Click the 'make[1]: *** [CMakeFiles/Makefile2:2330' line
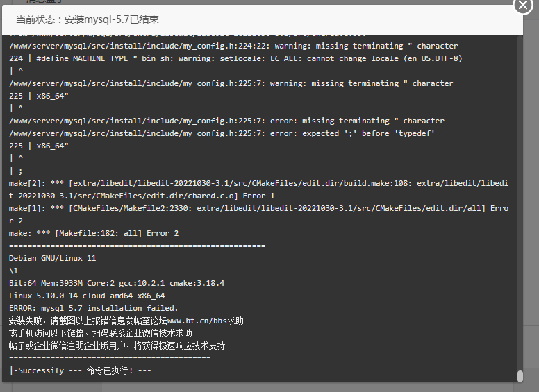The width and height of the screenshot is (539, 392). point(258,214)
